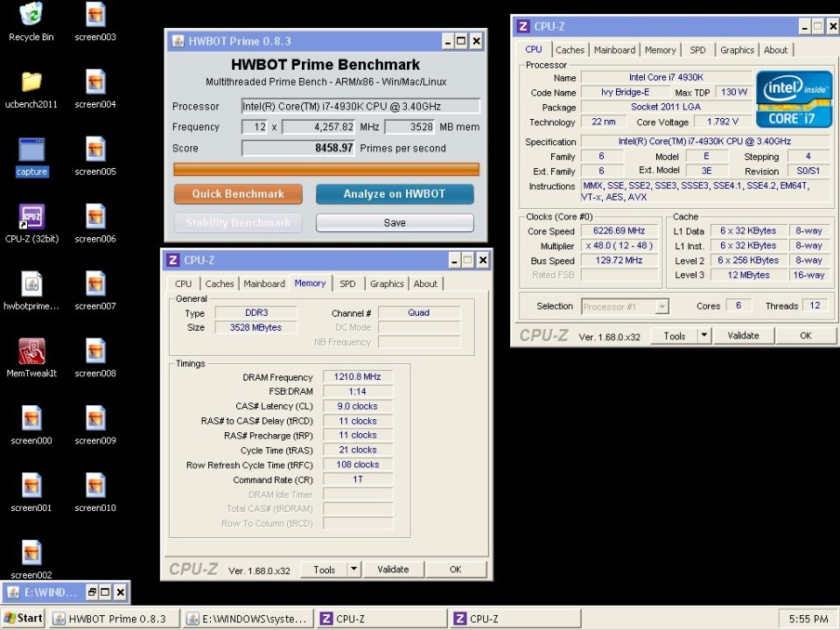Open the SPD tab in the right CPU-Z window
The height and width of the screenshot is (630, 840).
point(698,50)
